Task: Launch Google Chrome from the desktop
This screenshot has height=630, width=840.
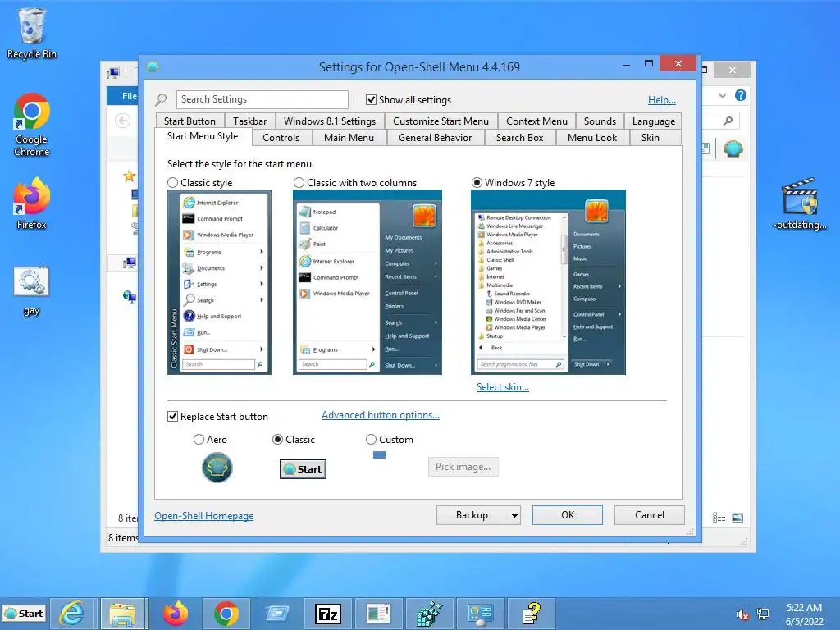Action: tap(32, 125)
